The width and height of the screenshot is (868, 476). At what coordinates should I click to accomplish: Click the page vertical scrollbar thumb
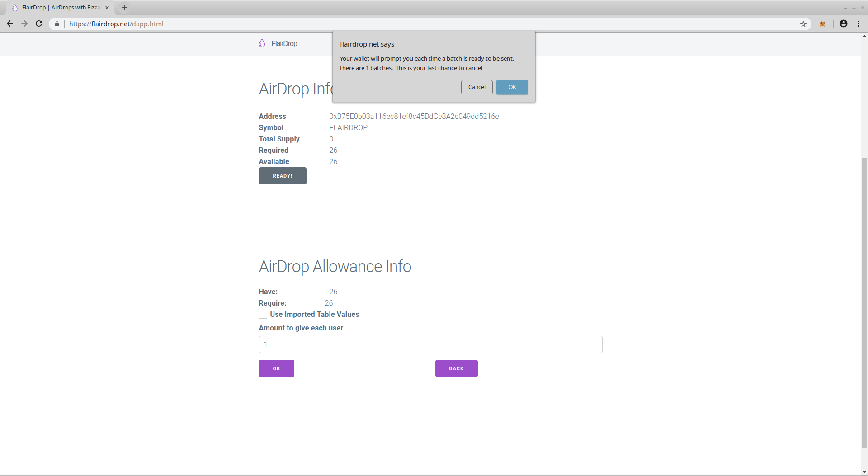tap(864, 302)
